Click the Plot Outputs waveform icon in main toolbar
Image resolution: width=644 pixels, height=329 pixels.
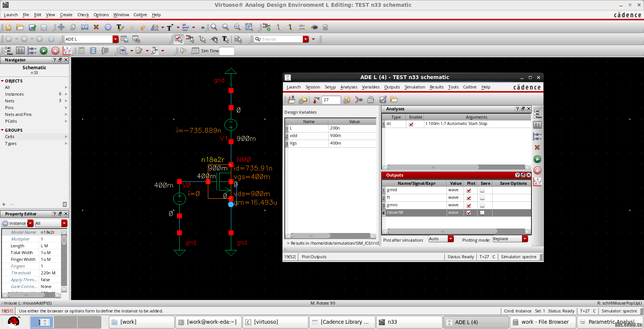[67, 50]
